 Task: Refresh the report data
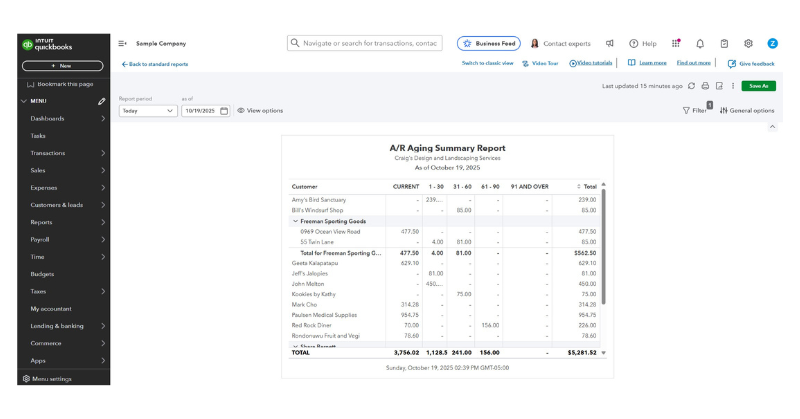(x=691, y=86)
